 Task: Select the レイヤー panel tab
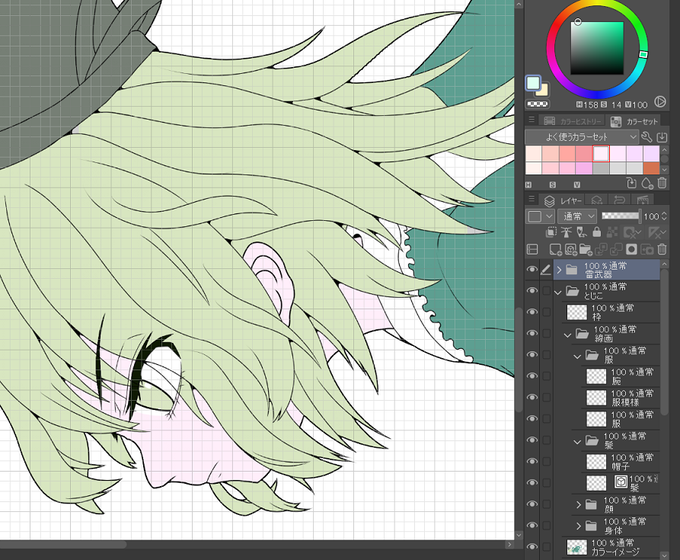coord(563,200)
